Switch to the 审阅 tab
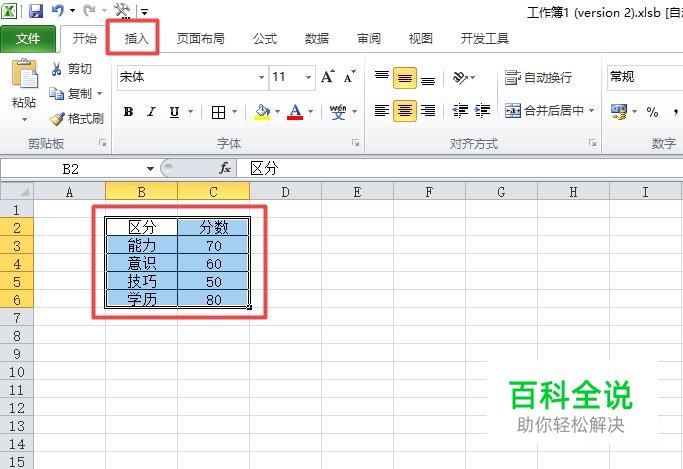This screenshot has height=469, width=683. pos(369,39)
